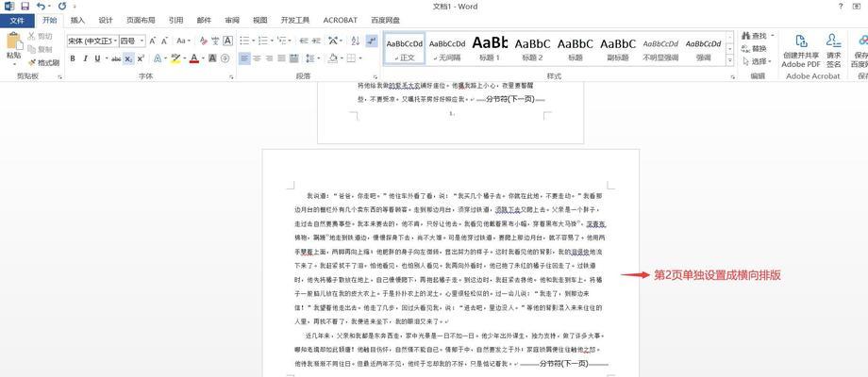The image size is (868, 377).
Task: Click the Distributed alignment icon
Action: [294, 58]
